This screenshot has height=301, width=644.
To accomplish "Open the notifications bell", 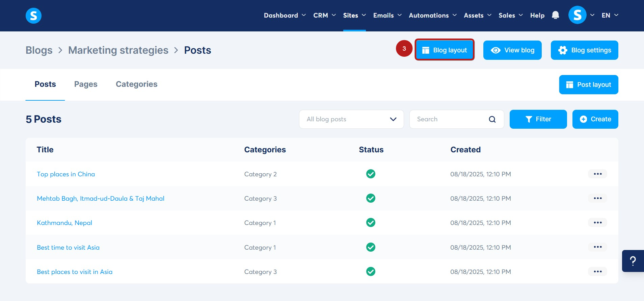I will [555, 15].
